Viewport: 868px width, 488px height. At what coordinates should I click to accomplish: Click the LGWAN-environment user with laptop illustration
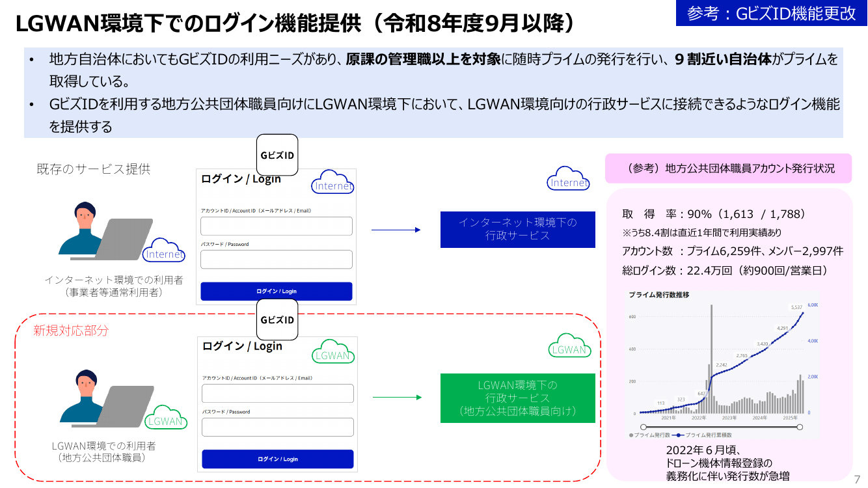tap(105, 398)
